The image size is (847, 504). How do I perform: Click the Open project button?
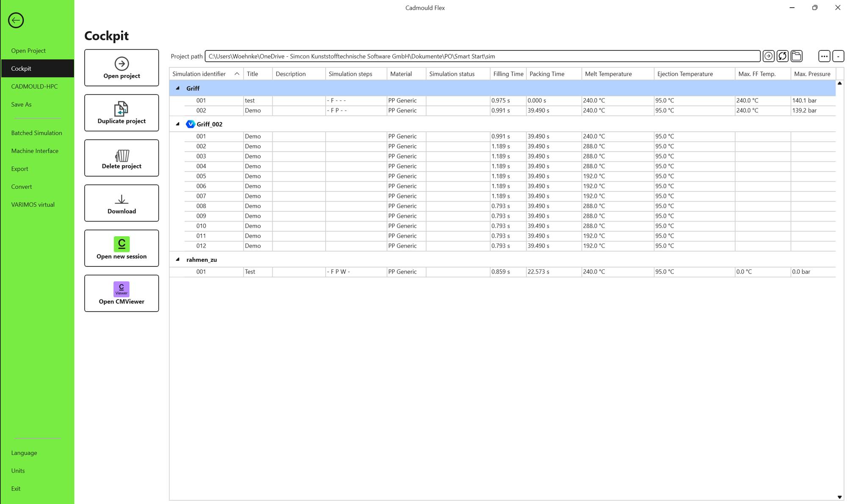coord(121,68)
